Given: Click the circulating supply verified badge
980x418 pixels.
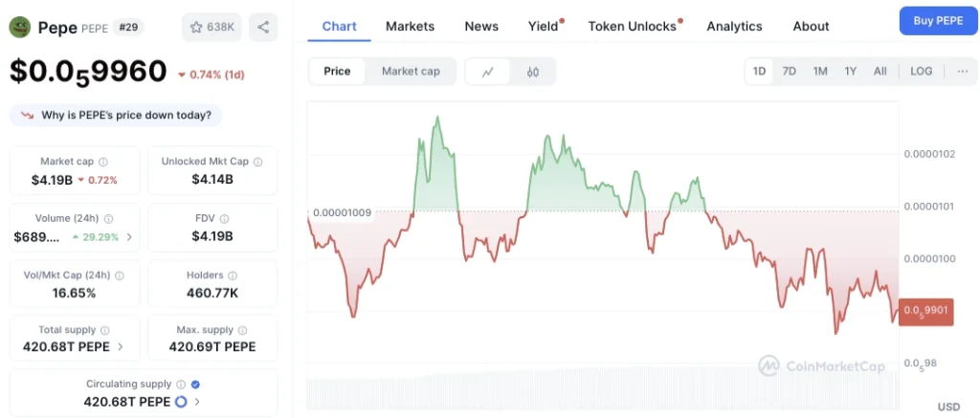Looking at the screenshot, I should click(x=195, y=385).
